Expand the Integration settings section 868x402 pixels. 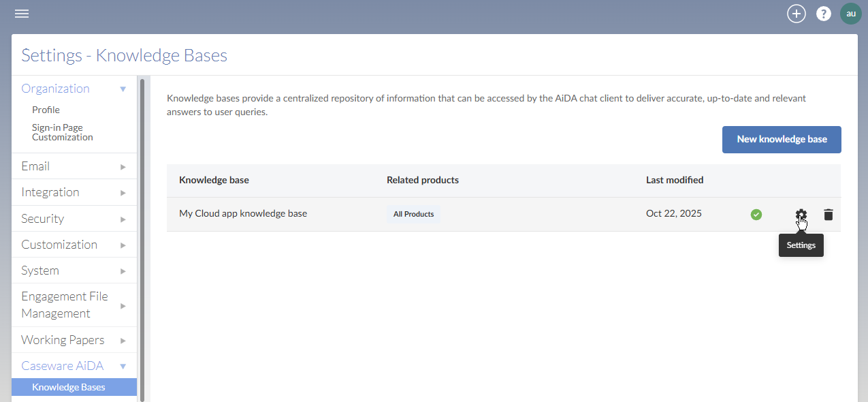74,191
